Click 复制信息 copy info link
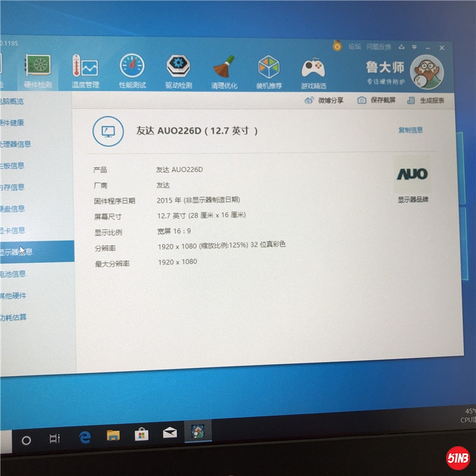Viewport: 476px width, 476px height. tap(411, 130)
